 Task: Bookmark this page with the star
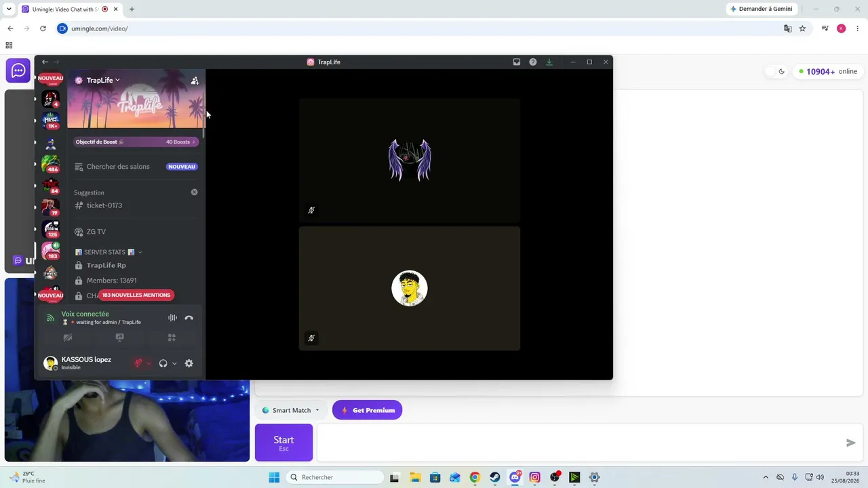pyautogui.click(x=802, y=28)
